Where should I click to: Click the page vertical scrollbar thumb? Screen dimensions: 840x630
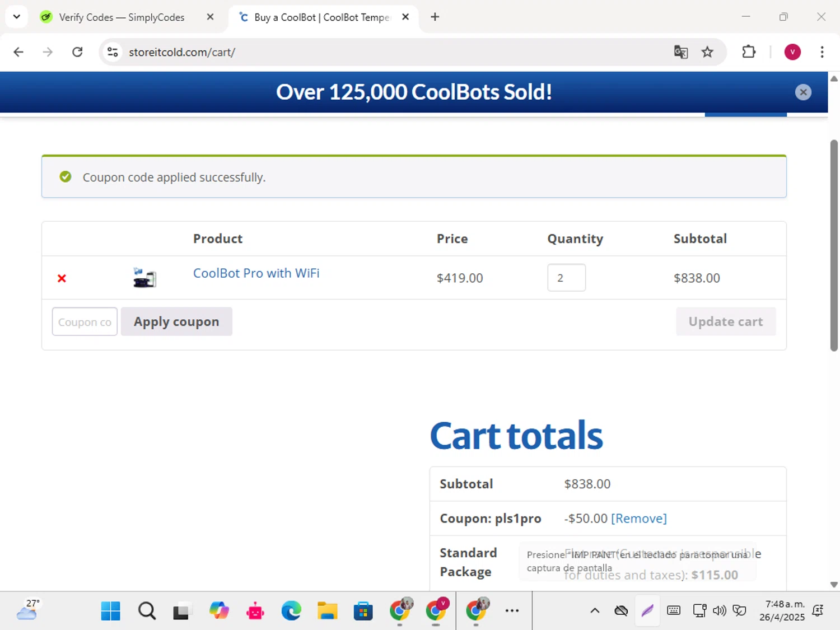[834, 245]
